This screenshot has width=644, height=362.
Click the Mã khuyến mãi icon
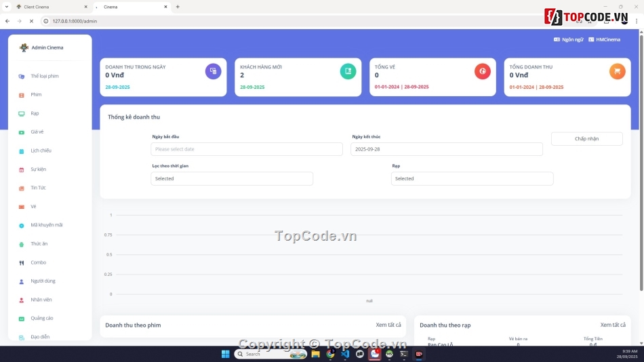point(22,226)
